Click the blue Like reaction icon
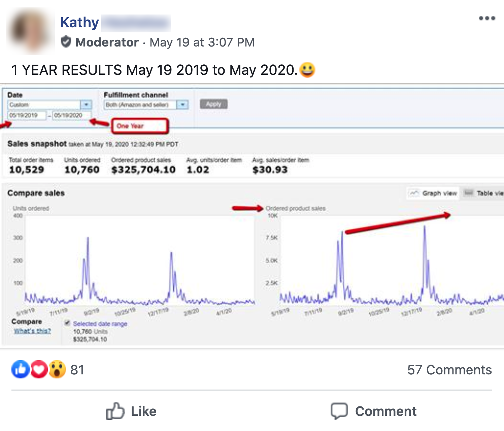 [x=21, y=369]
